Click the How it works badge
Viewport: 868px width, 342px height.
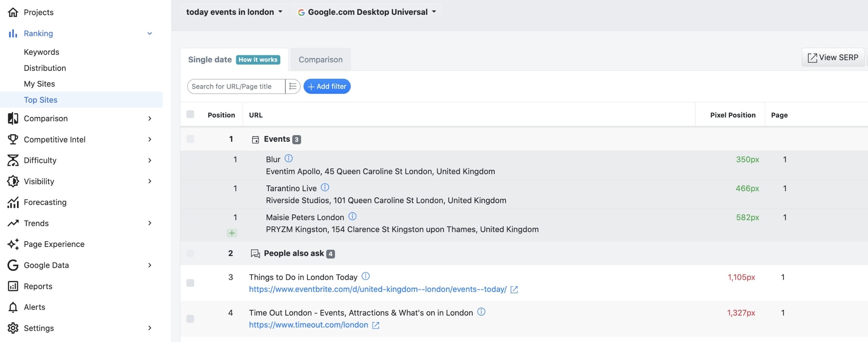tap(258, 60)
